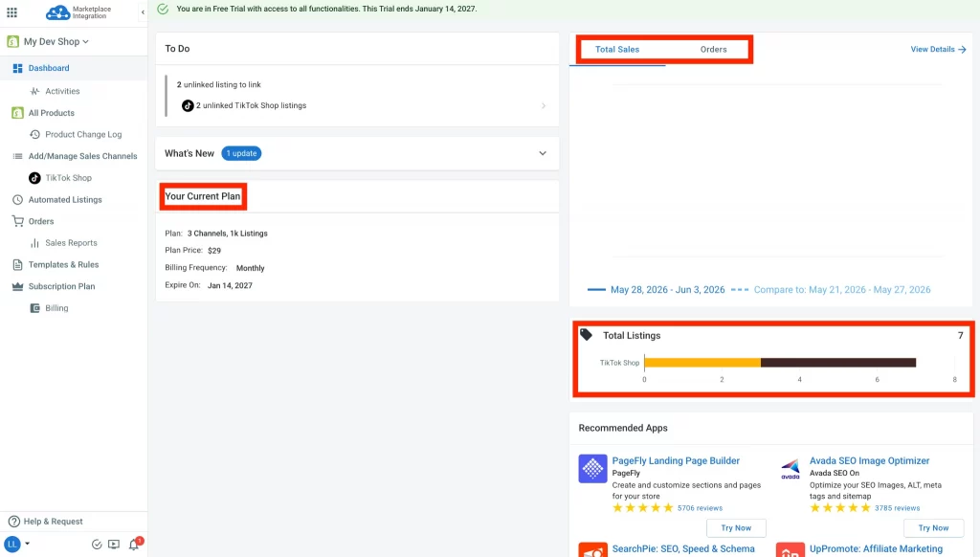Expand the What's New section chevron
The width and height of the screenshot is (980, 557).
(x=543, y=153)
